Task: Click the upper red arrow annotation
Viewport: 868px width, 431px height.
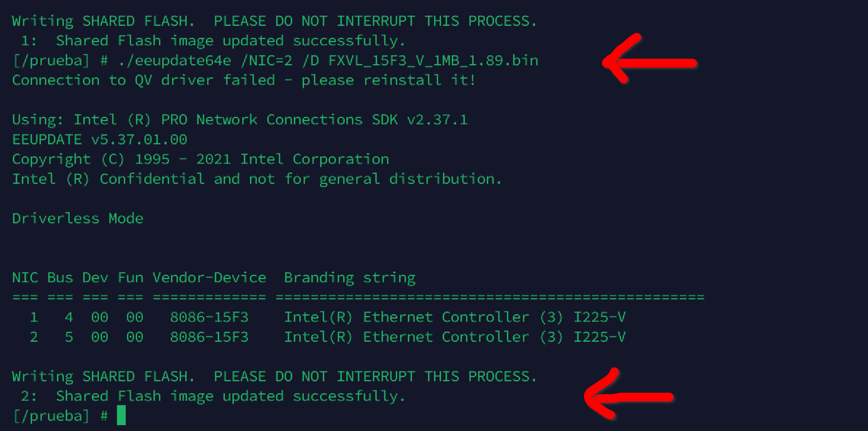Action: [x=649, y=60]
